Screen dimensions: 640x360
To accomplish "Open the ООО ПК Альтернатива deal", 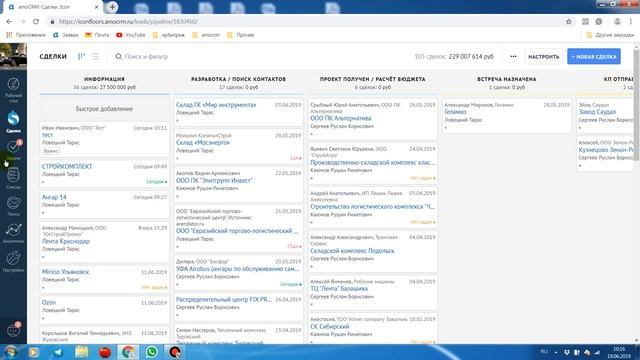I will coord(340,118).
